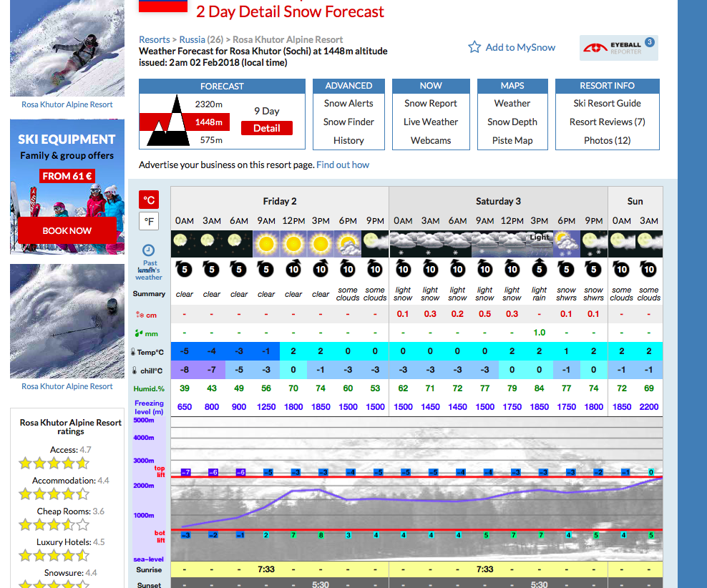The width and height of the screenshot is (707, 588).
Task: Open the Ski Resort Guide
Action: 607,103
